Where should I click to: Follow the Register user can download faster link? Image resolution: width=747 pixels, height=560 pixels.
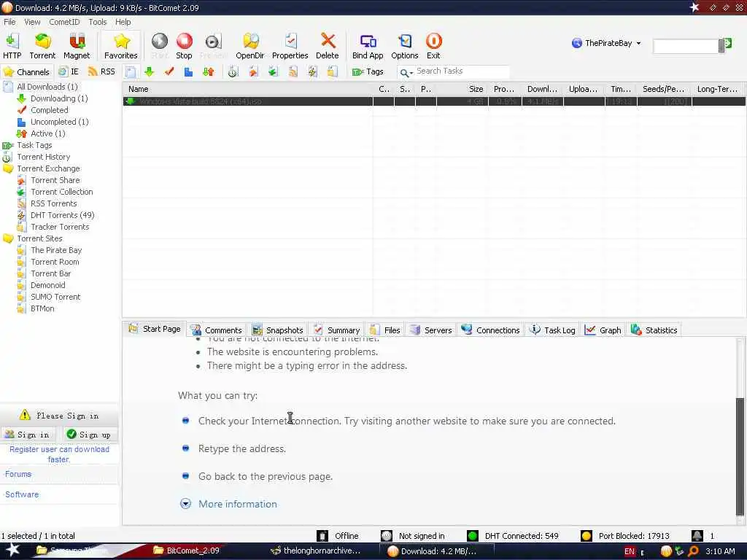tap(59, 454)
